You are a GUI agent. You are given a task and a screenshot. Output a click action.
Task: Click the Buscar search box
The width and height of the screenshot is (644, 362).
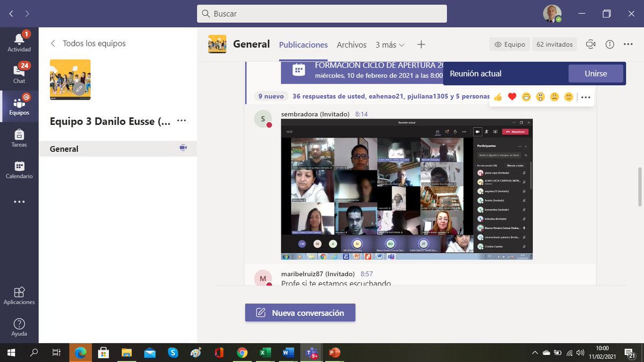click(x=322, y=13)
